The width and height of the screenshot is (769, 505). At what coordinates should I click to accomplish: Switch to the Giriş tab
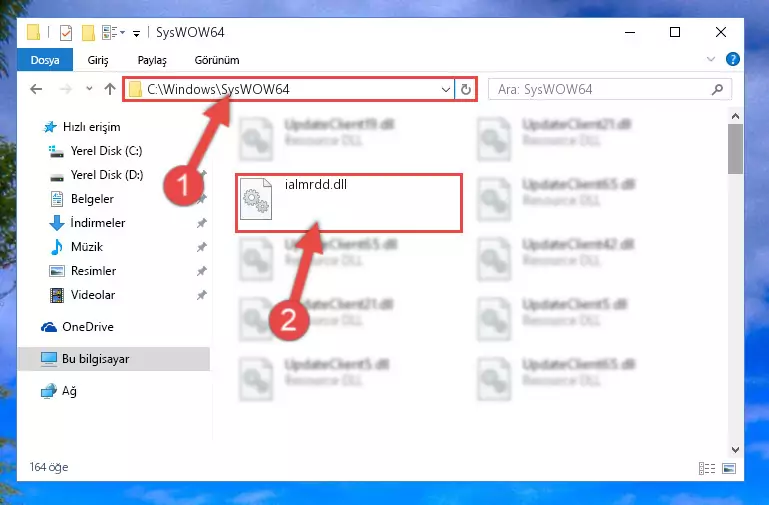(x=98, y=60)
